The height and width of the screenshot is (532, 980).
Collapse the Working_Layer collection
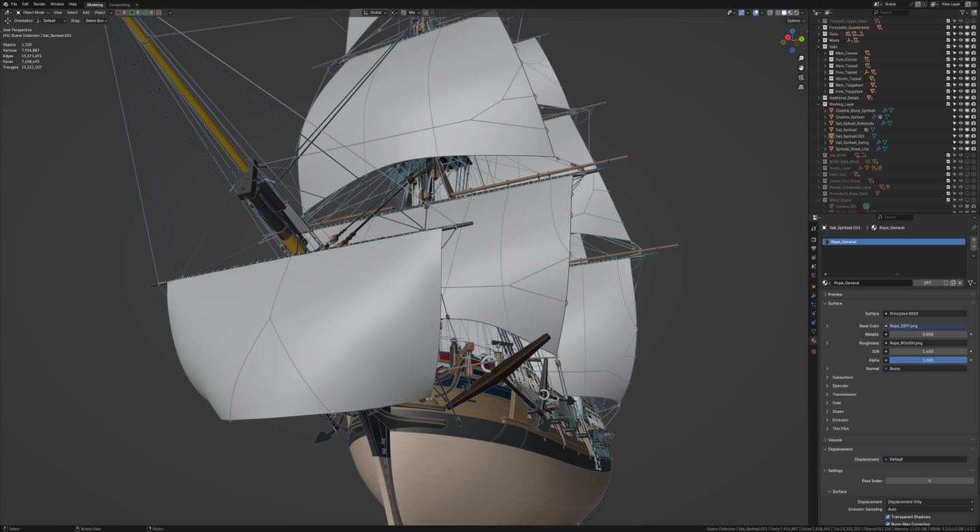pos(819,104)
